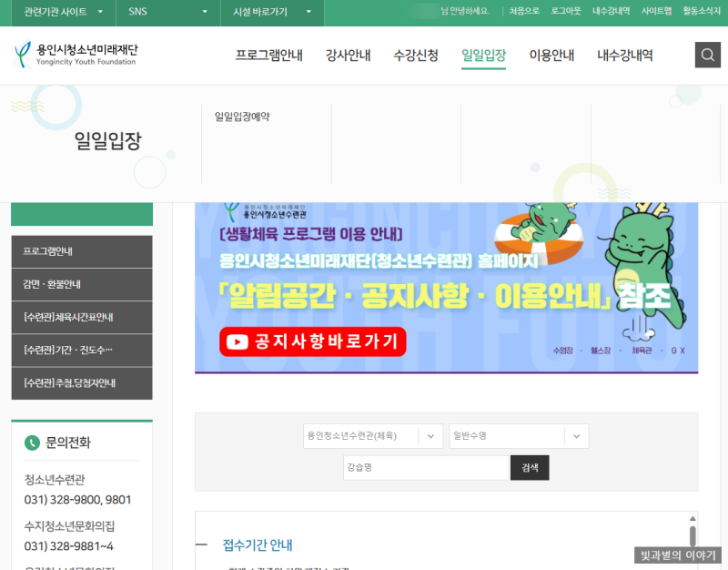The height and width of the screenshot is (570, 728).
Task: Open 내수강내역 in the top utility bar
Action: click(x=611, y=11)
